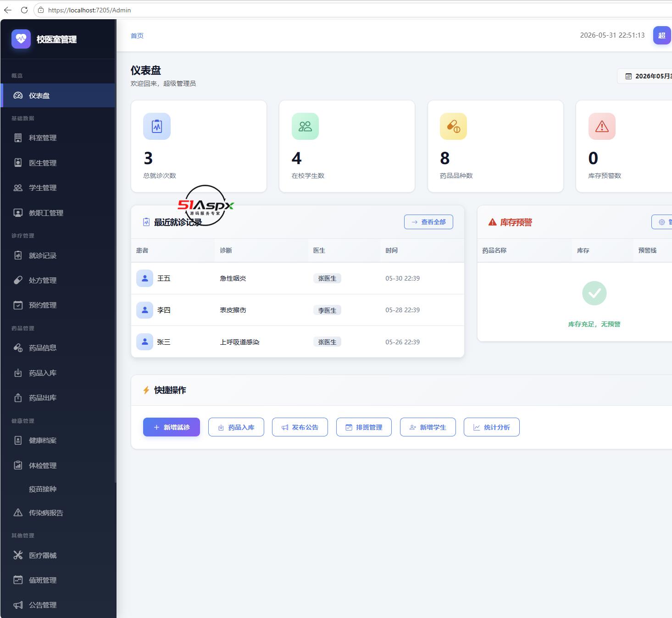Click the inbox arrow icon for 药品入库
The height and width of the screenshot is (618, 672).
point(18,373)
